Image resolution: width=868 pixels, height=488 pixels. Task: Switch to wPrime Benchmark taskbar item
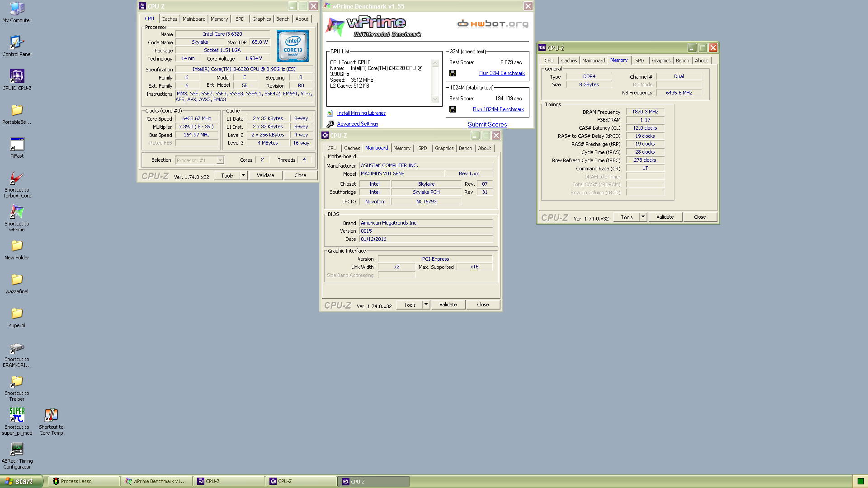click(156, 481)
